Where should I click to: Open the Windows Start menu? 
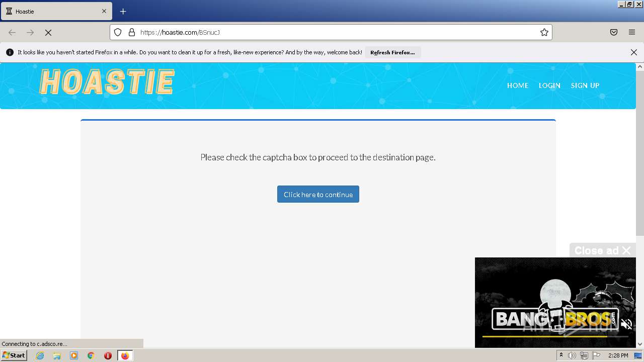point(14,355)
